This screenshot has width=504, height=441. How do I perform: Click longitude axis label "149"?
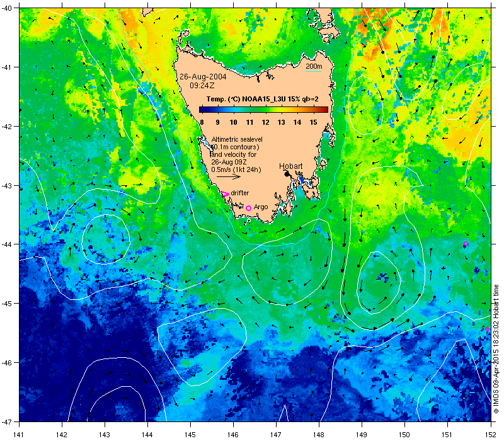[x=362, y=435]
